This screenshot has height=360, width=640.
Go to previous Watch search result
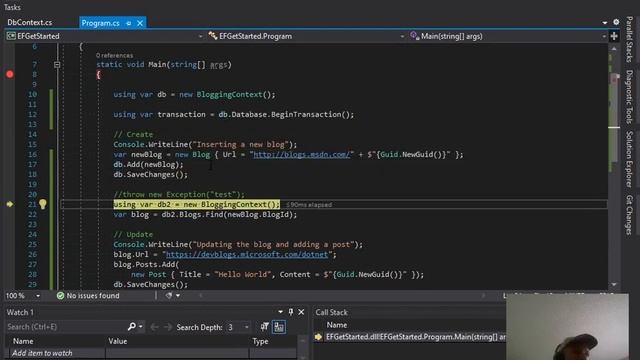click(x=154, y=327)
